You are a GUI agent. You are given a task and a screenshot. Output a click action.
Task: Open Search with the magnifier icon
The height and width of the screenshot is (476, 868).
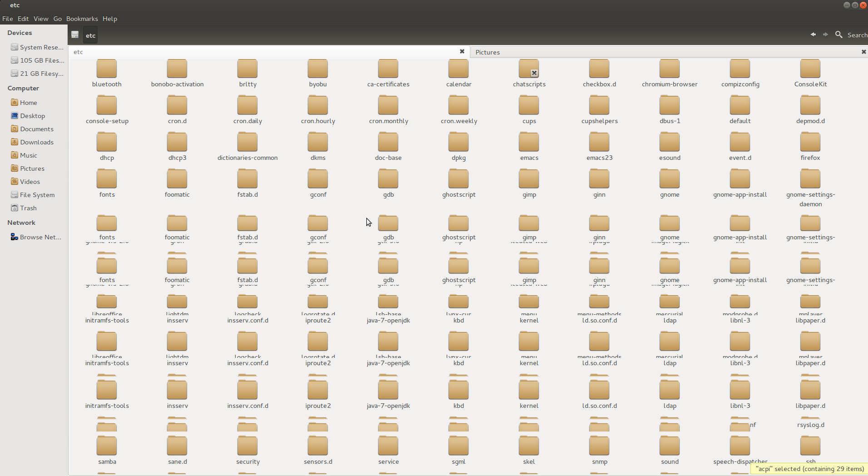pyautogui.click(x=839, y=35)
